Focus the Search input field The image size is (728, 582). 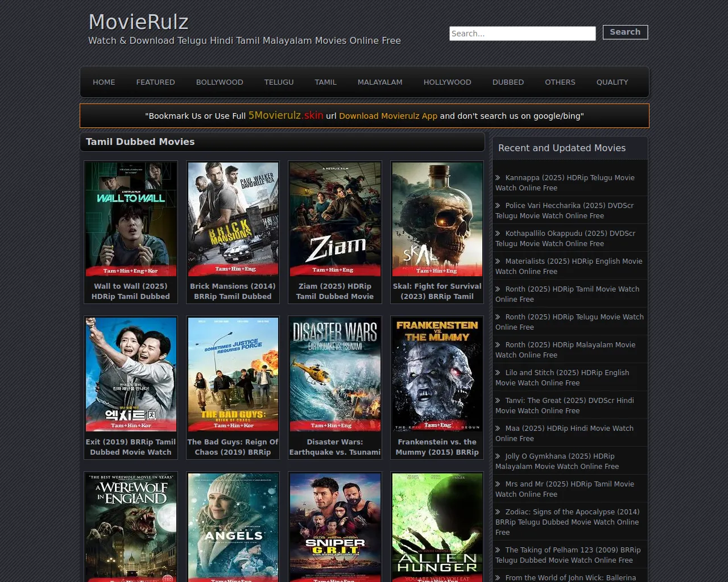pos(522,34)
